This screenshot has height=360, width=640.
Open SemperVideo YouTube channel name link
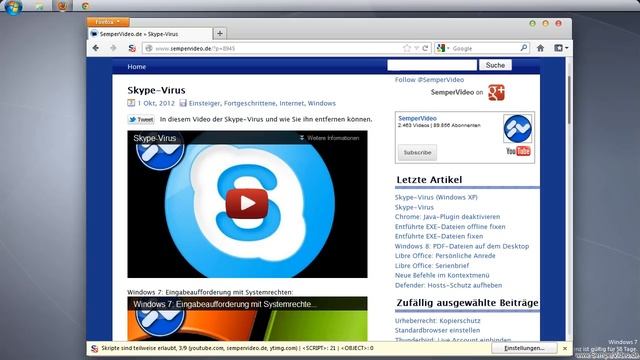tap(417, 118)
